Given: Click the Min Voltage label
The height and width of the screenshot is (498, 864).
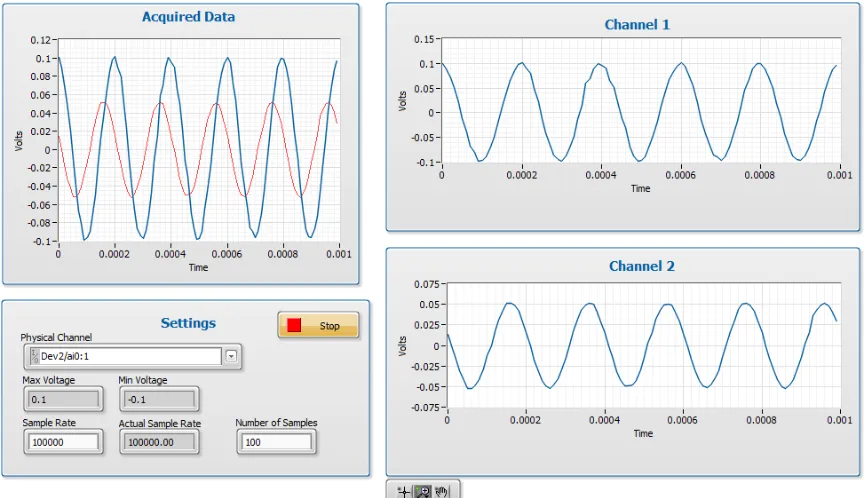Looking at the screenshot, I should [x=143, y=380].
